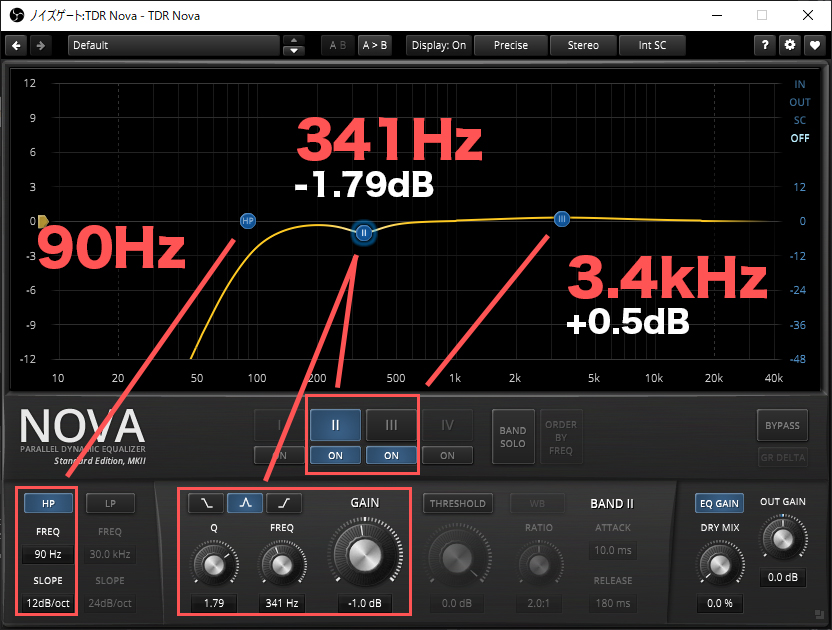Click the DRY MIX knob
The width and height of the screenshot is (832, 630).
click(x=720, y=565)
